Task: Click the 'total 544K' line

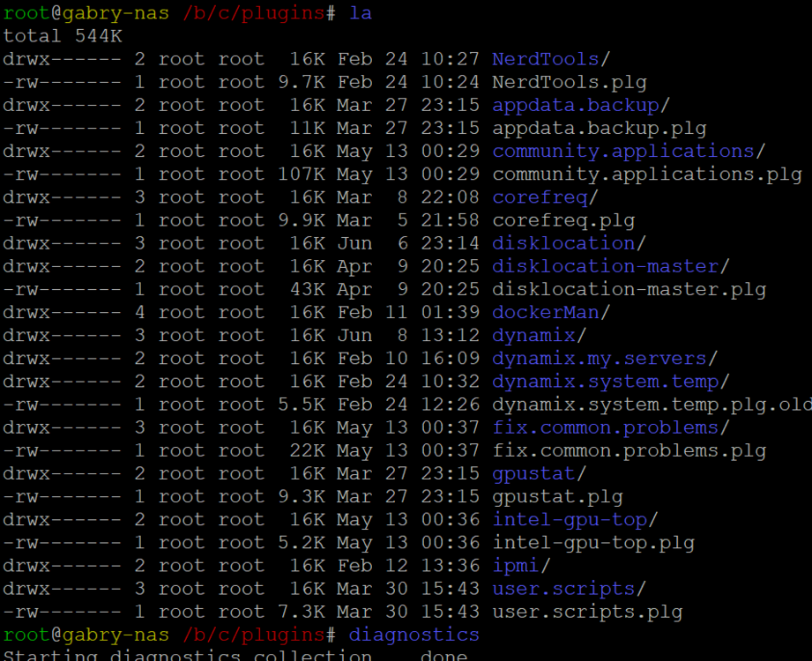Action: tap(63, 36)
